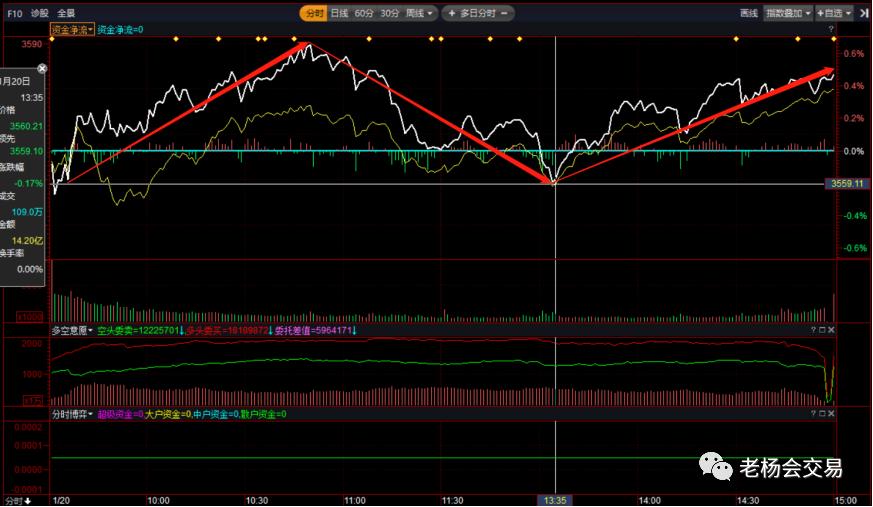This screenshot has height=507, width=873.
Task: Click the help icon in 分时博弈 panel header
Action: coord(812,413)
